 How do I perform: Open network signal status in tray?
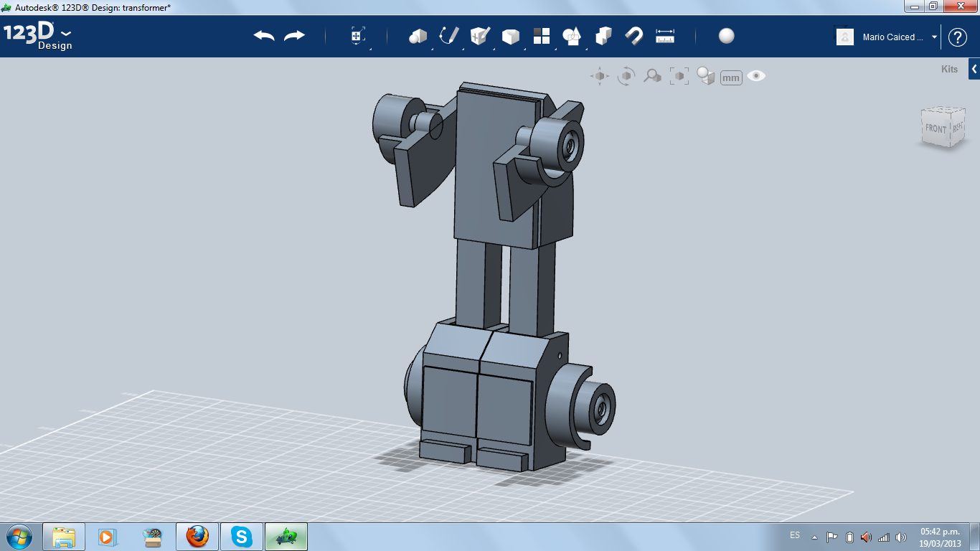pos(884,537)
